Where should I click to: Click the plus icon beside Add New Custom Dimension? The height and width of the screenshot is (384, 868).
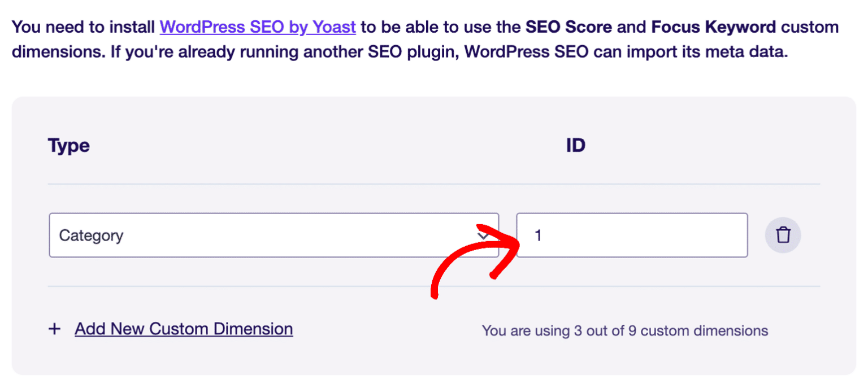pyautogui.click(x=55, y=328)
